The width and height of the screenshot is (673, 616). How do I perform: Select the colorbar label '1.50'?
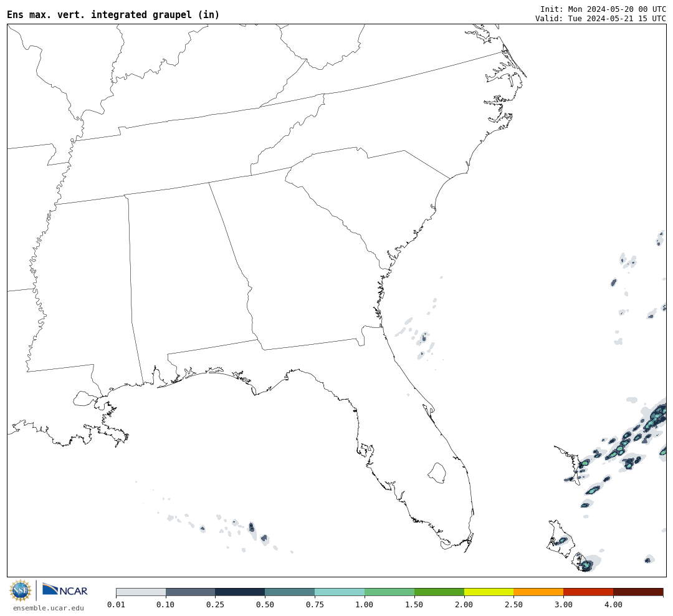click(414, 605)
